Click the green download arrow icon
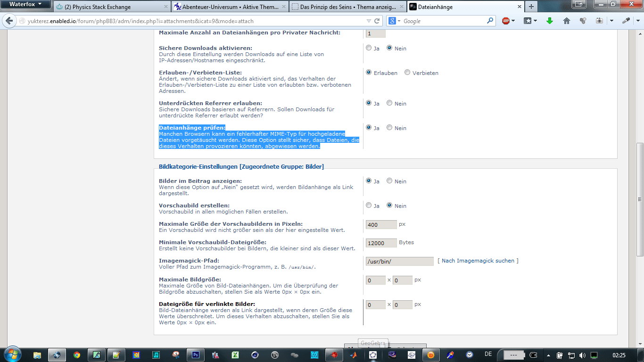The height and width of the screenshot is (362, 644). [549, 21]
